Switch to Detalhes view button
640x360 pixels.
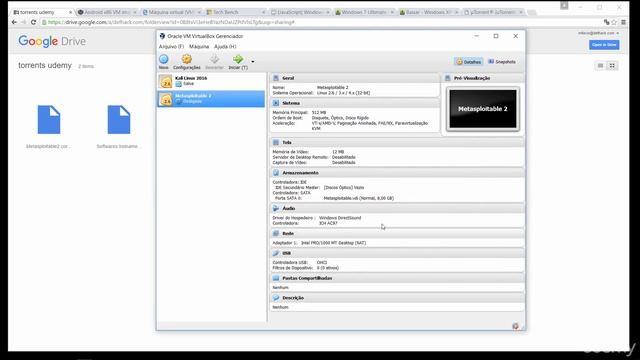pos(469,62)
